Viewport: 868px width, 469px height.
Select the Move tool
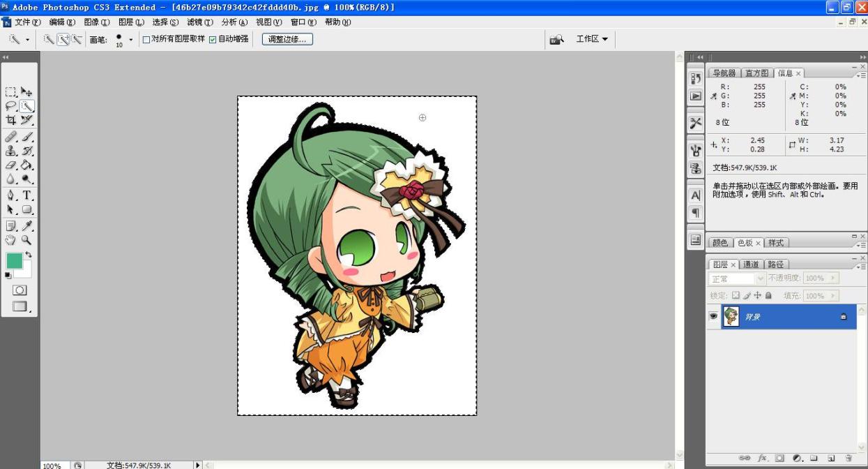26,91
